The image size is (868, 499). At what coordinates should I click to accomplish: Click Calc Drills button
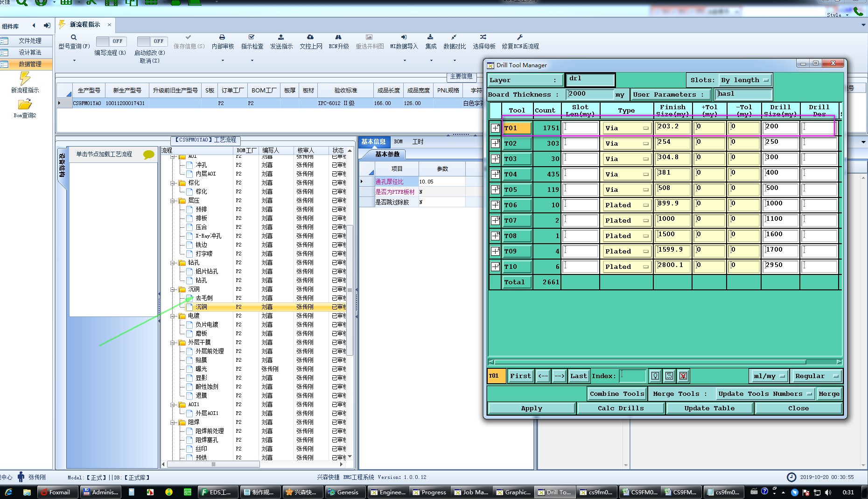click(x=621, y=408)
